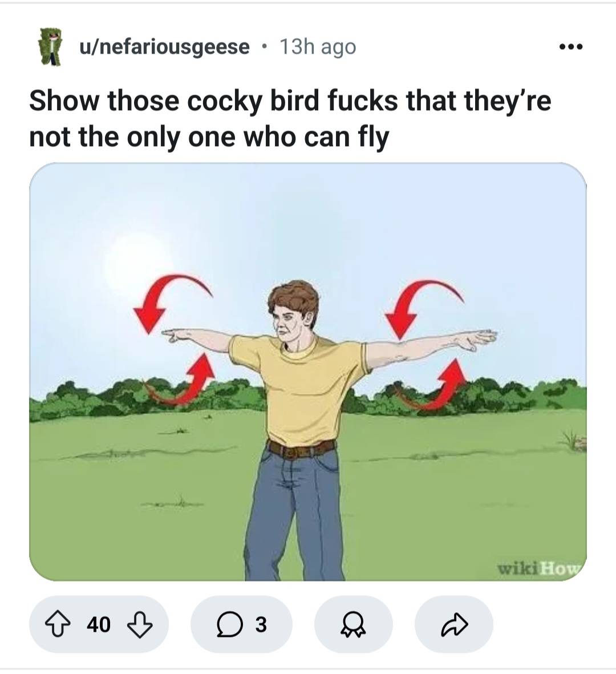616x674 pixels.
Task: Open the u/nefariousgeese user profile link
Action: point(164,47)
